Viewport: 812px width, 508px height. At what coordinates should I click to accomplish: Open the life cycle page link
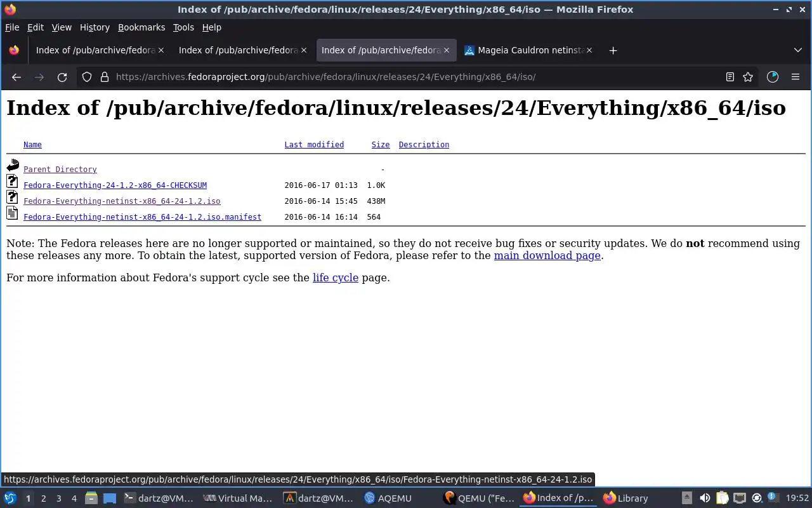(x=336, y=277)
